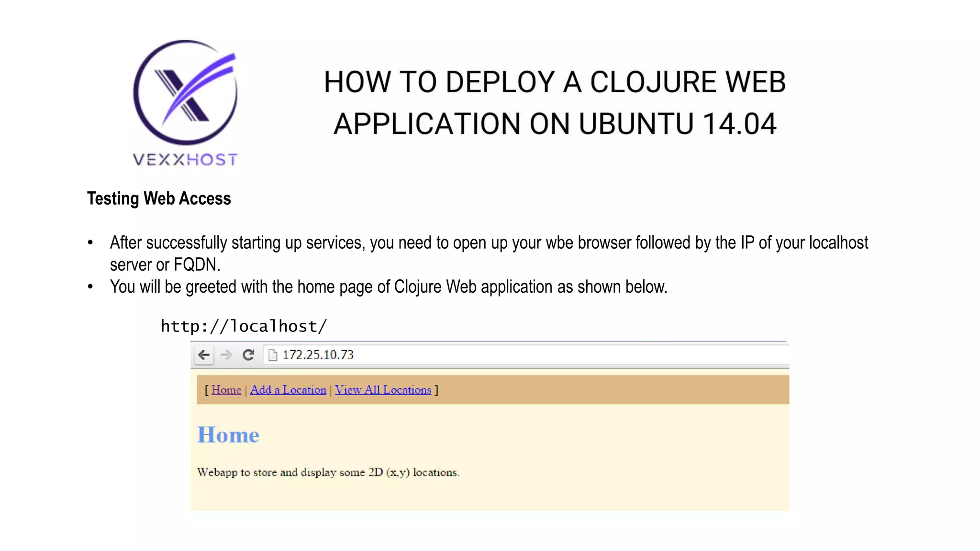Open the View All Locations link
Viewport: 980px width, 551px height.
(x=383, y=390)
